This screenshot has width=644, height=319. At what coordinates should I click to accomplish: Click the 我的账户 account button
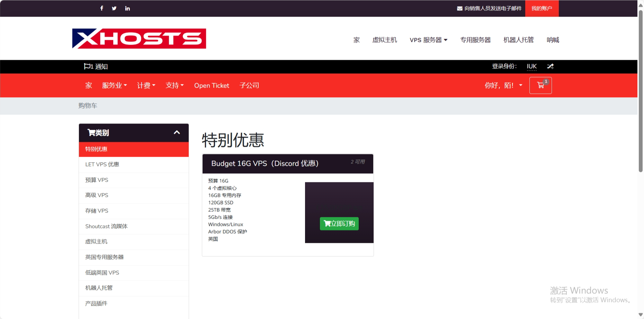(x=542, y=8)
